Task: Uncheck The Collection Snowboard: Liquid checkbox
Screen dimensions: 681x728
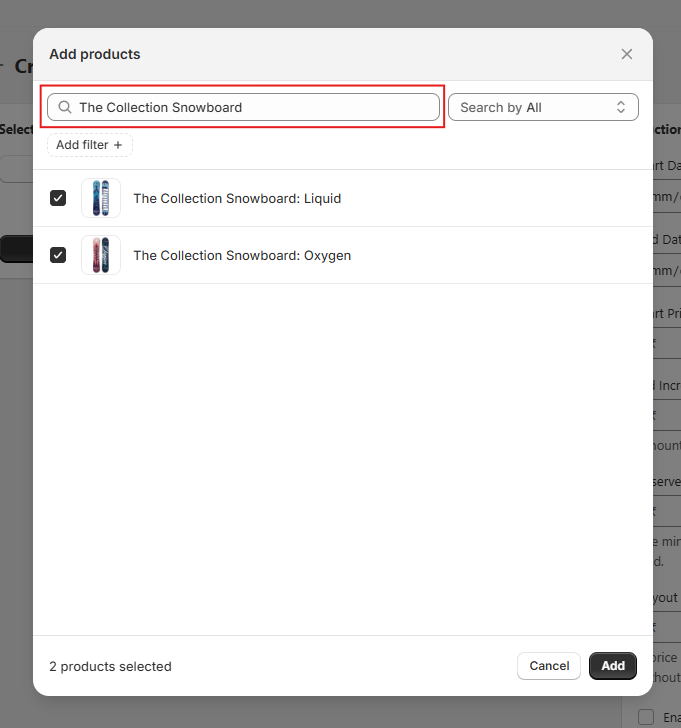Action: pyautogui.click(x=58, y=198)
